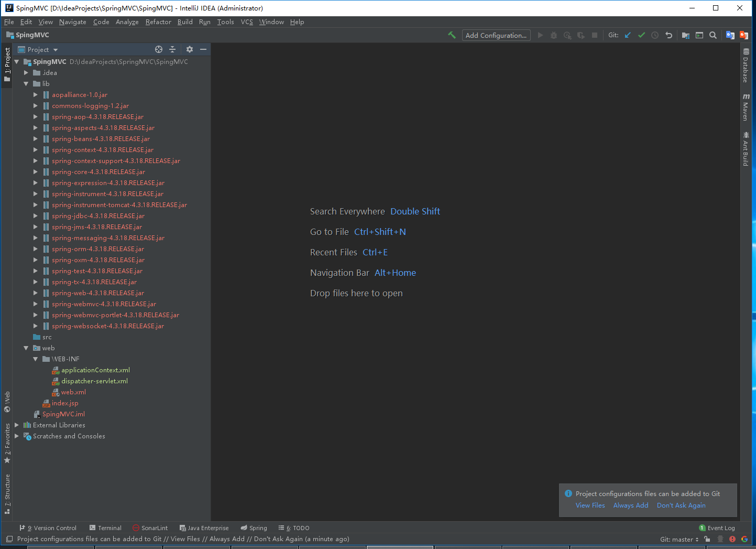Click the Run Anything terminal-window icon
The height and width of the screenshot is (549, 756).
click(x=699, y=35)
